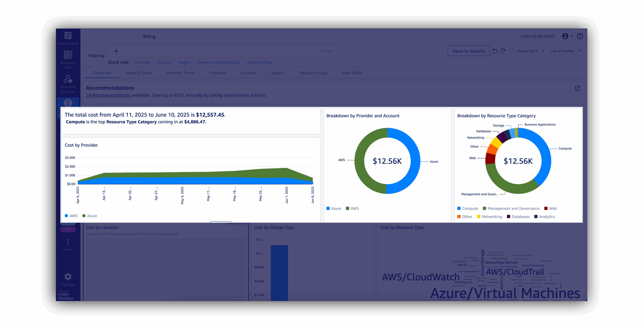
Task: Click the Billing page title
Action: point(149,37)
